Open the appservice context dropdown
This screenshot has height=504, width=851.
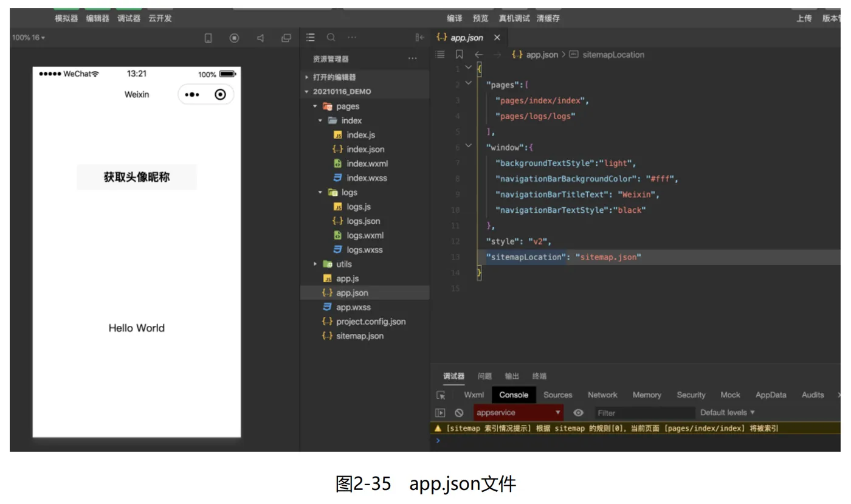[519, 413]
